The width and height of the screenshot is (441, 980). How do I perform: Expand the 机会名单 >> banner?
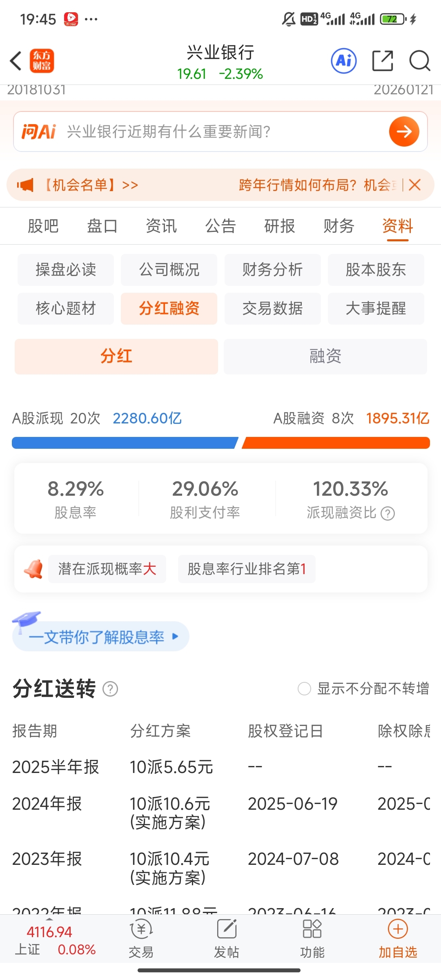91,185
